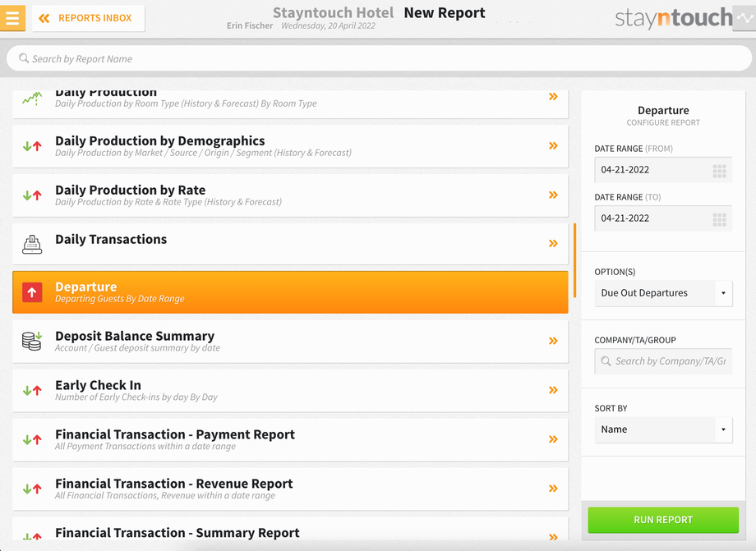The height and width of the screenshot is (551, 756).
Task: Click Daily Production by Rate arrows icon
Action: pyautogui.click(x=32, y=195)
